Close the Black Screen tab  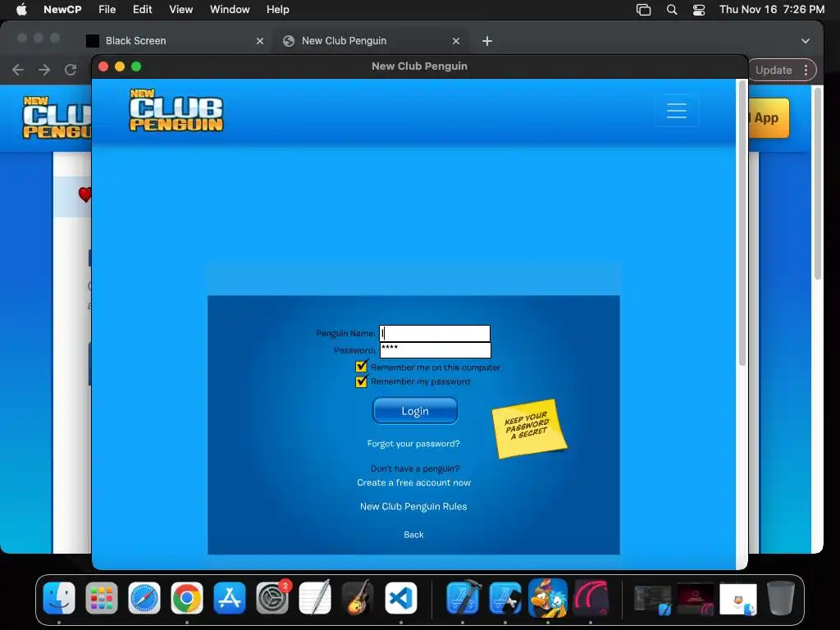(260, 41)
